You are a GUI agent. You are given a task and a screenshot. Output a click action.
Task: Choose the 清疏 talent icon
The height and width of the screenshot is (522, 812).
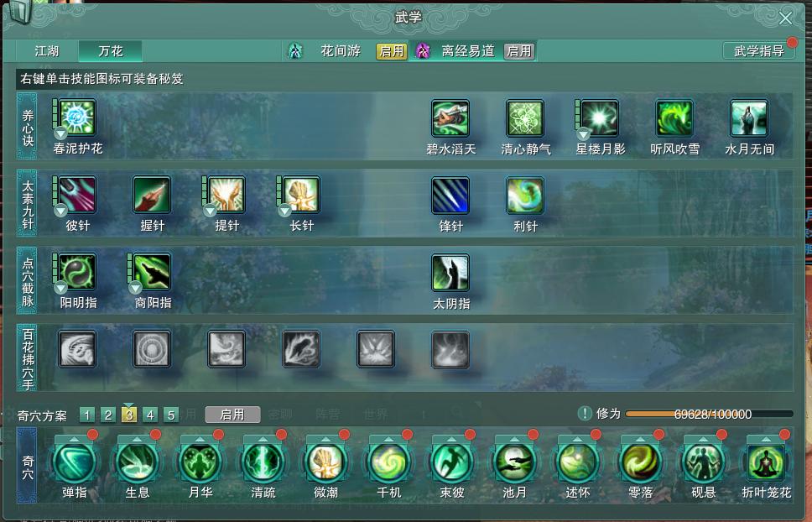click(263, 462)
